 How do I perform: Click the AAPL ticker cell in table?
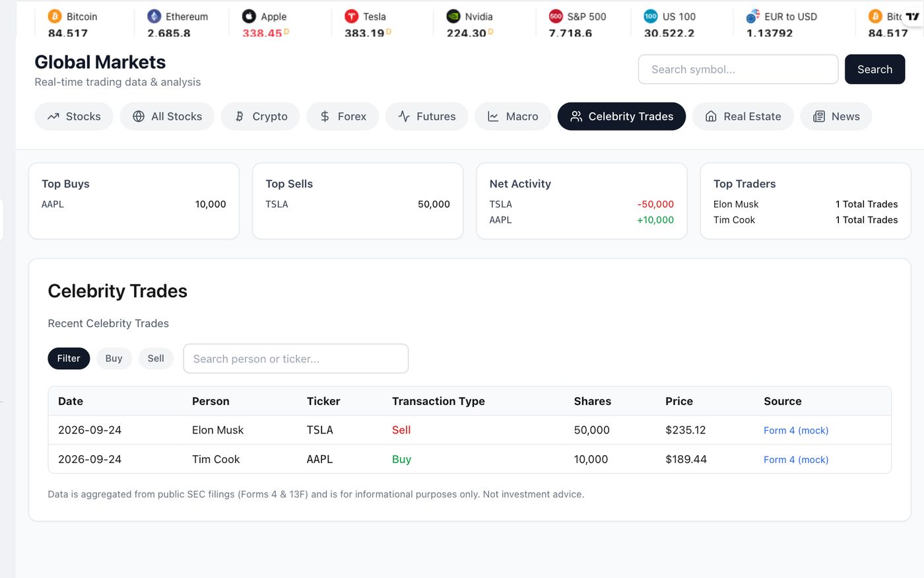tap(320, 459)
